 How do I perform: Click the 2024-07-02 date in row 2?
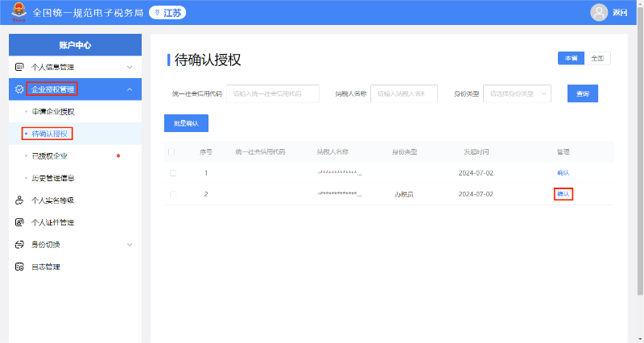tap(476, 194)
